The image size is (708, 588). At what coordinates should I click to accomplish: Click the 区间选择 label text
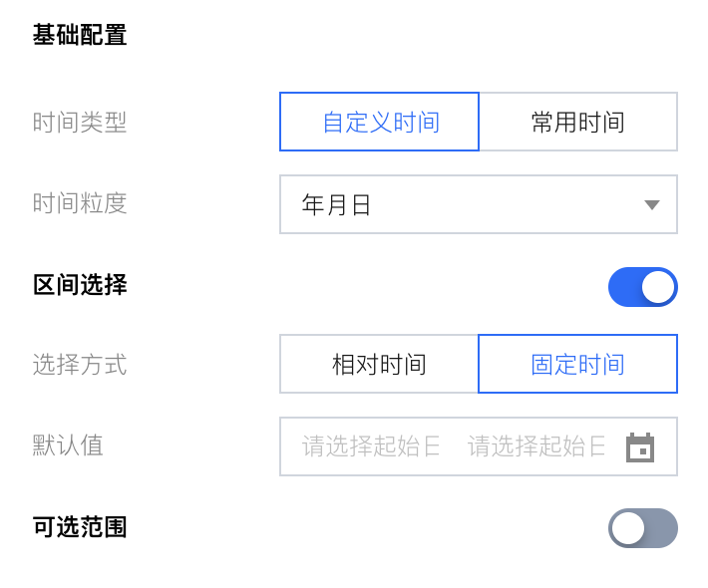80,285
